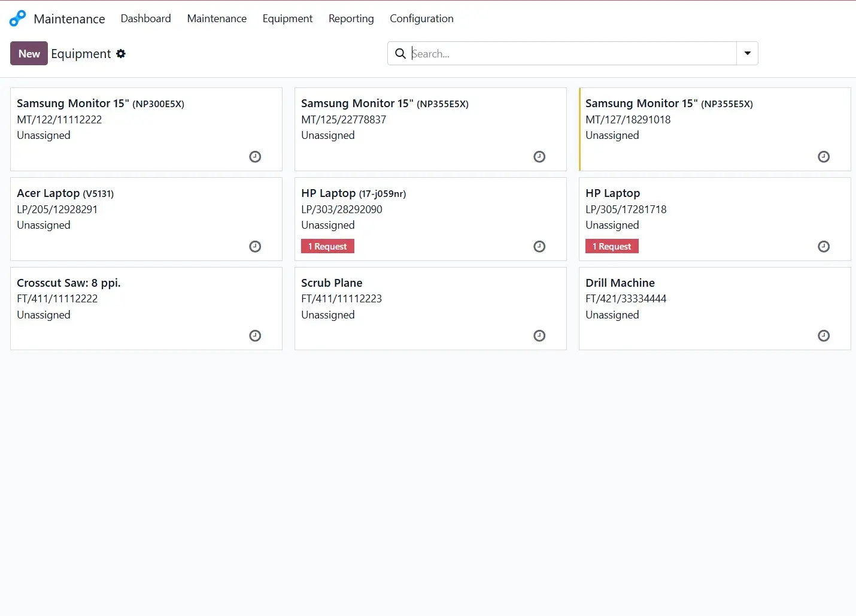Open activity clock on Scrub Plane card

point(539,336)
